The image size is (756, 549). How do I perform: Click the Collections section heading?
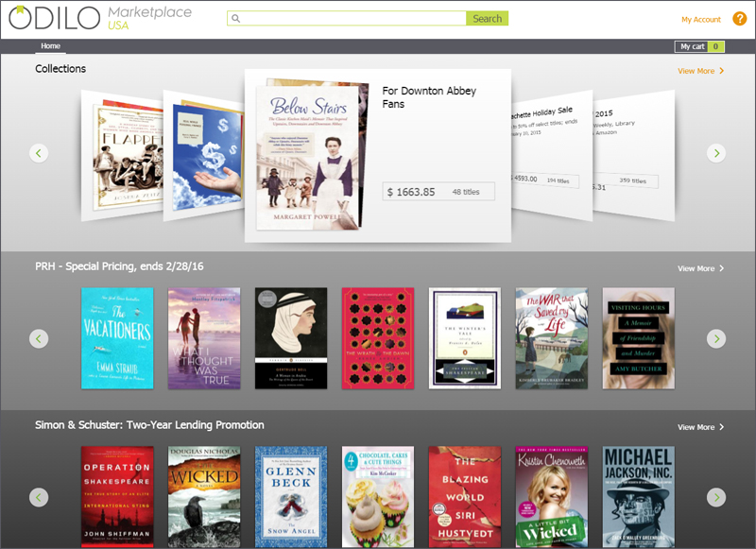(x=60, y=69)
